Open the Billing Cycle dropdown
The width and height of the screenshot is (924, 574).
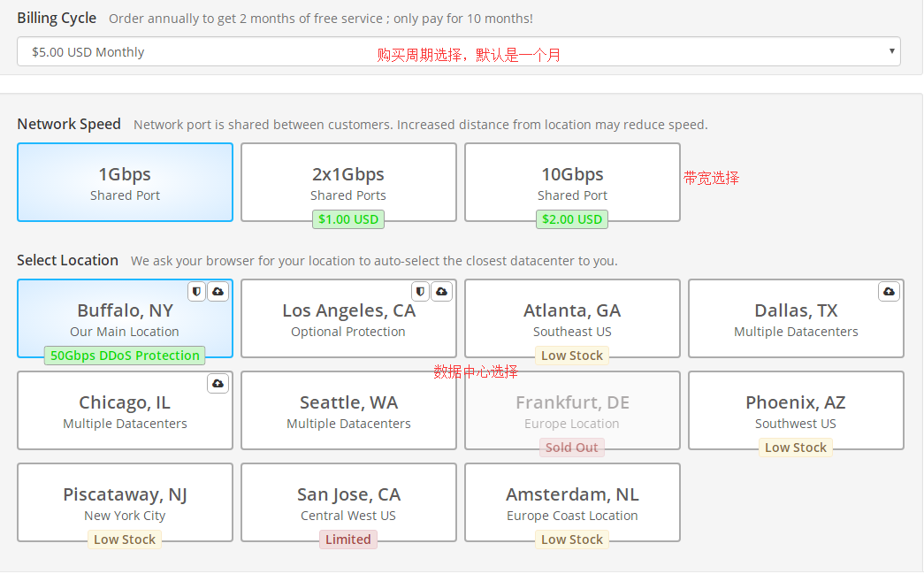click(458, 52)
